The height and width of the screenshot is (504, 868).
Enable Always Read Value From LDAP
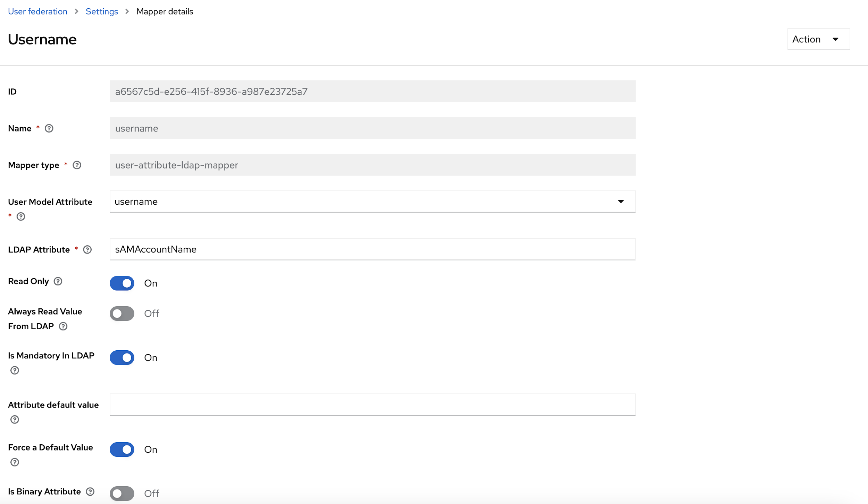coord(122,313)
